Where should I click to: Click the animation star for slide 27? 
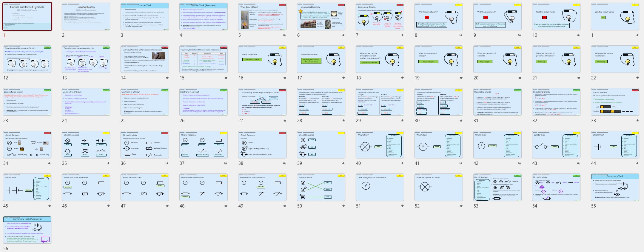click(284, 121)
